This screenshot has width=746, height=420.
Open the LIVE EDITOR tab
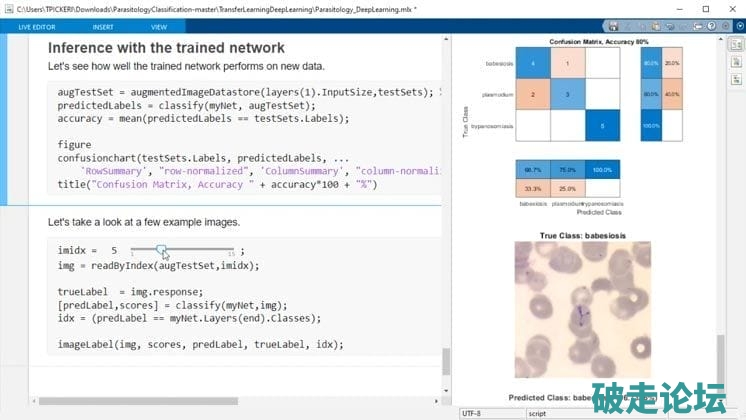pyautogui.click(x=37, y=27)
